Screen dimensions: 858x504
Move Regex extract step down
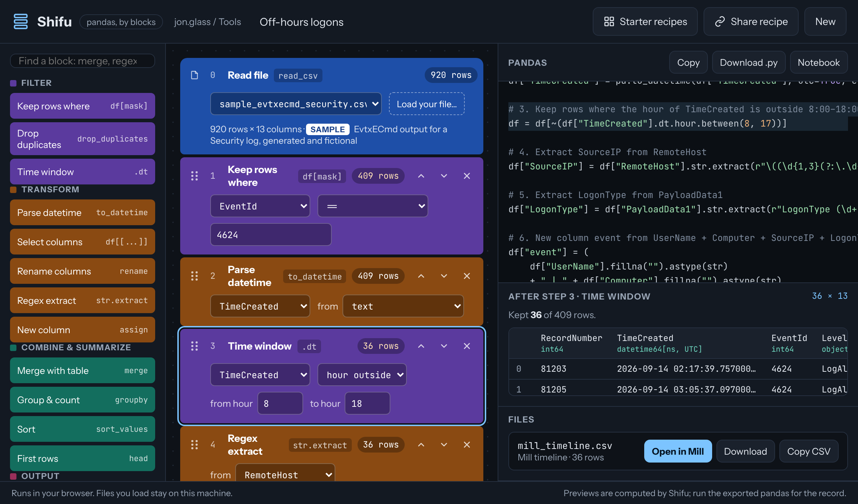tap(444, 445)
